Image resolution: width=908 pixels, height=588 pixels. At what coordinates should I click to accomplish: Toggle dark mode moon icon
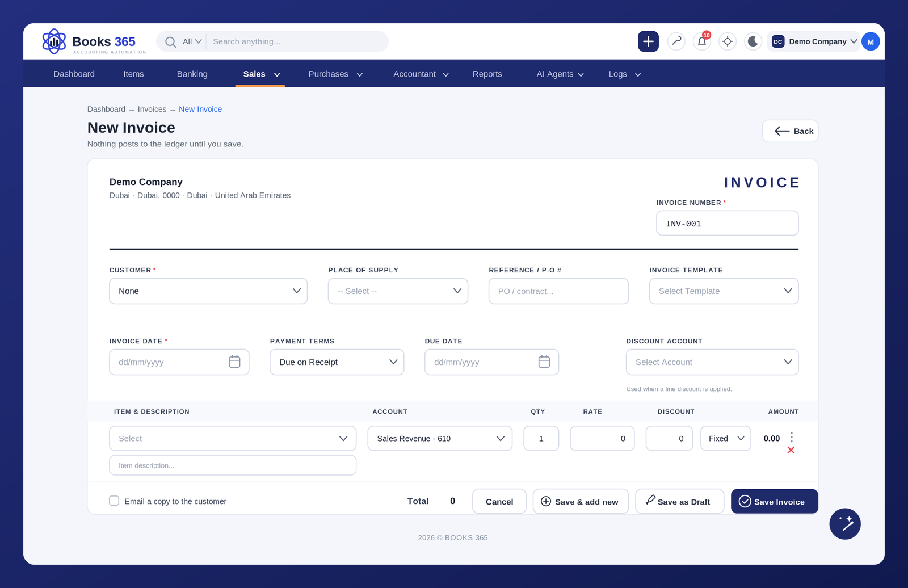pyautogui.click(x=753, y=41)
